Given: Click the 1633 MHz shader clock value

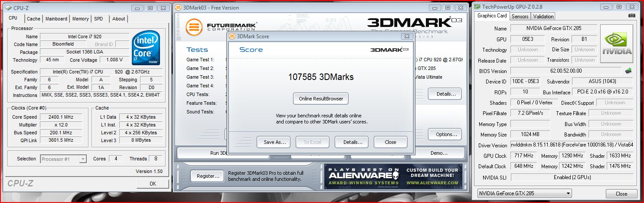Looking at the screenshot, I should point(619,156).
